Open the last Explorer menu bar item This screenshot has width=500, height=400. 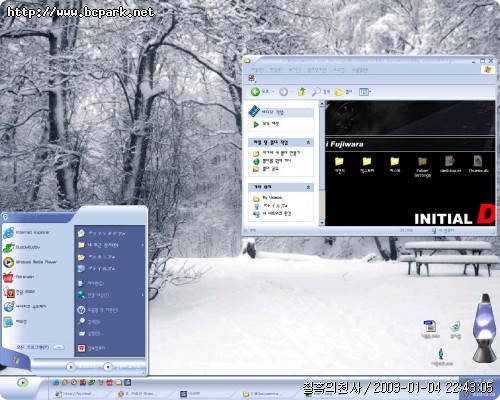point(360,70)
